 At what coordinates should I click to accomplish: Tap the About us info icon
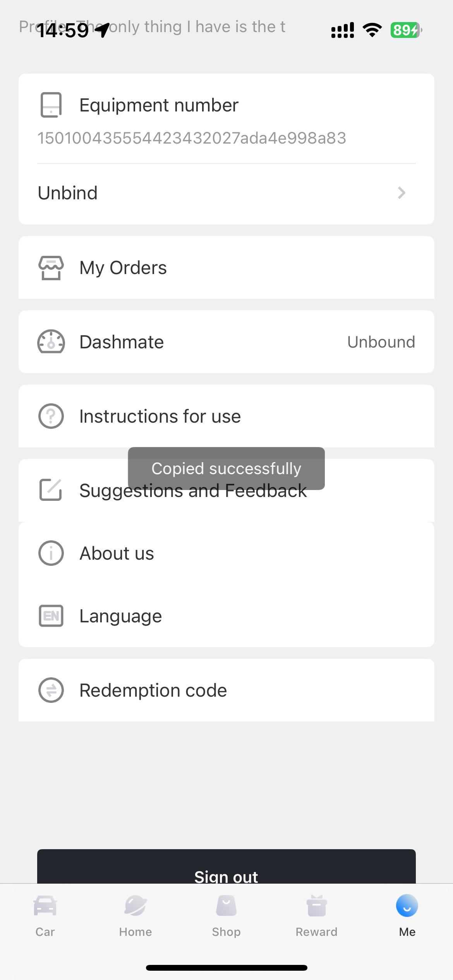point(51,553)
